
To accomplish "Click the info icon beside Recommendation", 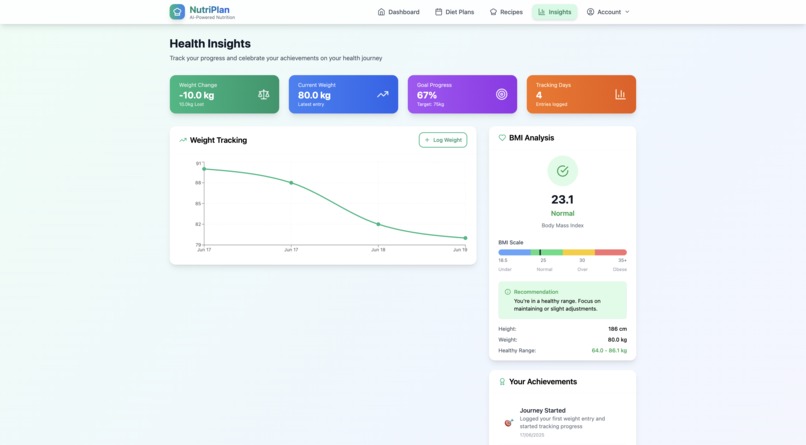I will tap(507, 292).
